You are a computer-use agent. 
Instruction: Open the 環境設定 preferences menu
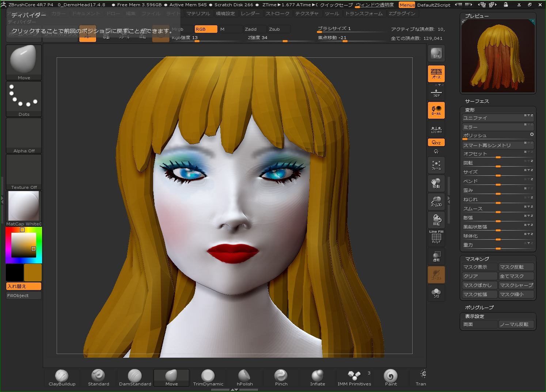(225, 14)
